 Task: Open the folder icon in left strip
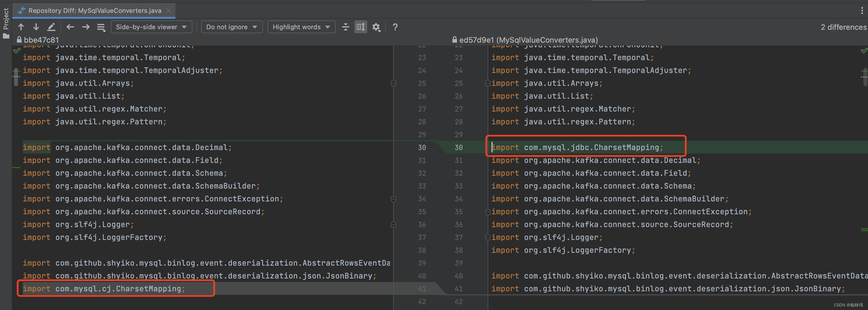click(x=6, y=36)
